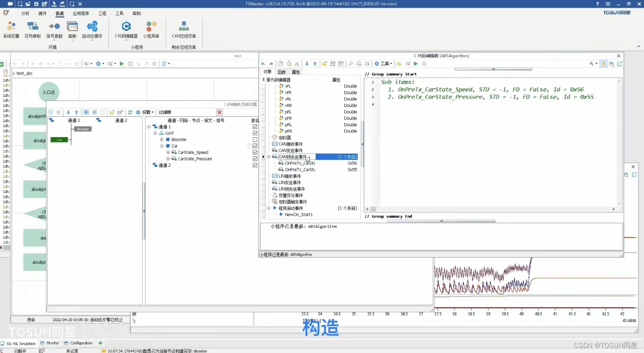Select the OnPreTx_CarState 0x56 entry

point(318,163)
